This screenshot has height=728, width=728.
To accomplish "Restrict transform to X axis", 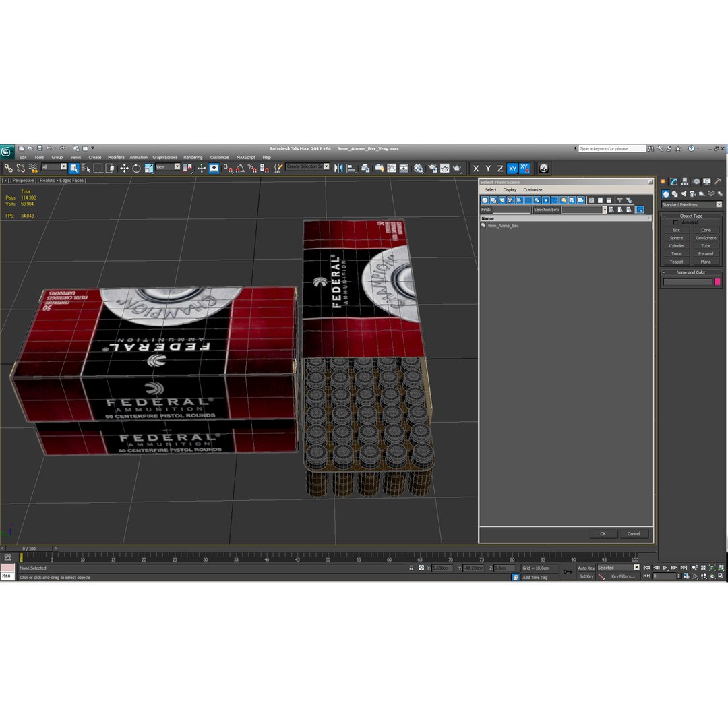I will tap(476, 169).
